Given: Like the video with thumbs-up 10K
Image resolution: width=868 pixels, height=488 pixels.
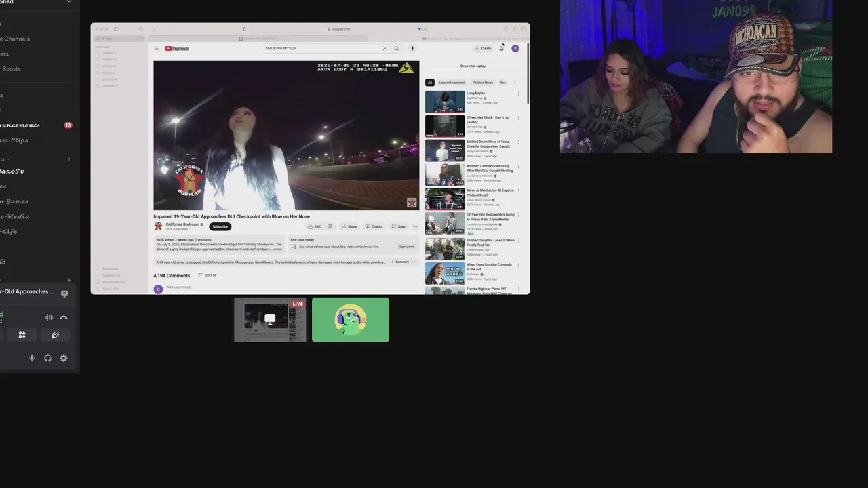Looking at the screenshot, I should click(314, 226).
